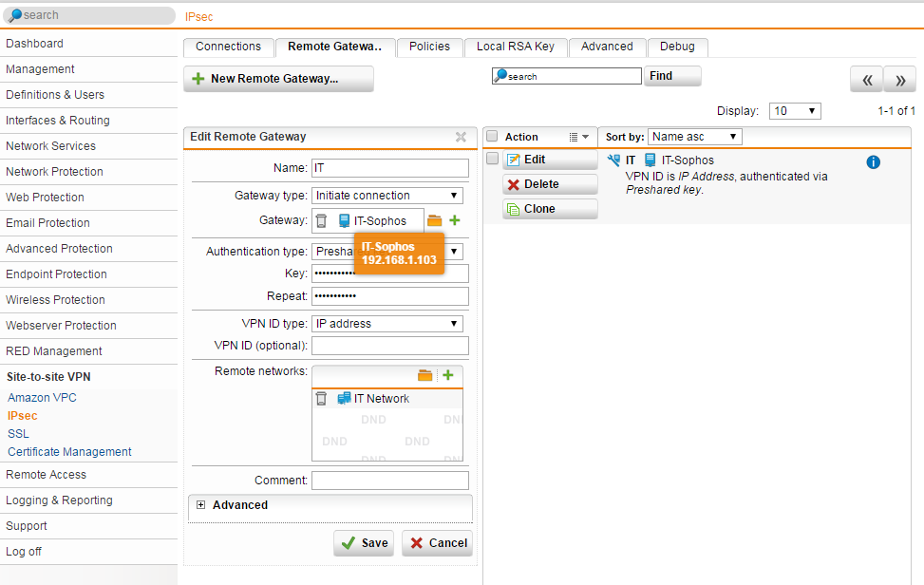
Task: Open the SSL site-to-site VPN link
Action: 18,434
